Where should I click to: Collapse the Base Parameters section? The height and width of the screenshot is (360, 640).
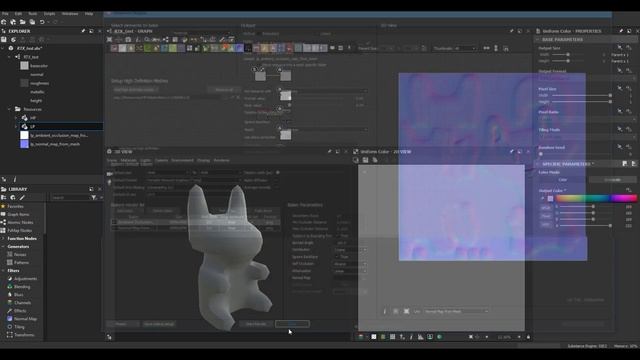coord(538,40)
